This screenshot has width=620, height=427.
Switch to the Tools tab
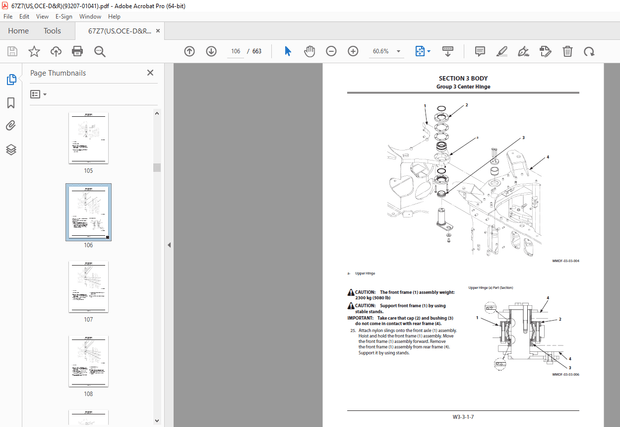click(51, 31)
